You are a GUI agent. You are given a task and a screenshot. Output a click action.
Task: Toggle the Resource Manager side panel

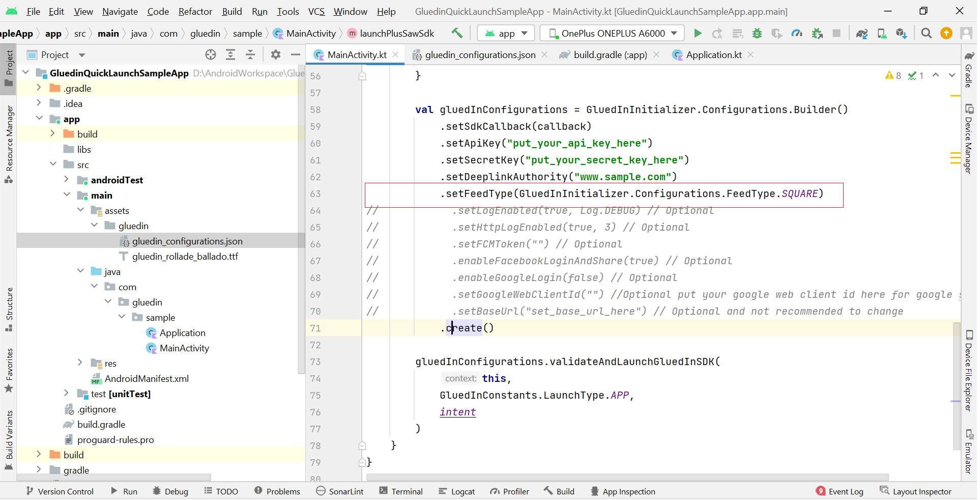point(9,144)
